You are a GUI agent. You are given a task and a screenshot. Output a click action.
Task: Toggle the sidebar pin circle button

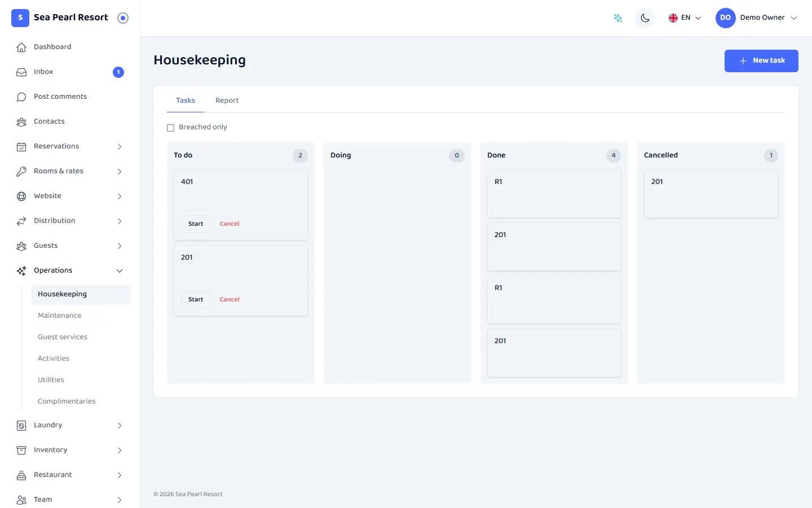point(123,18)
